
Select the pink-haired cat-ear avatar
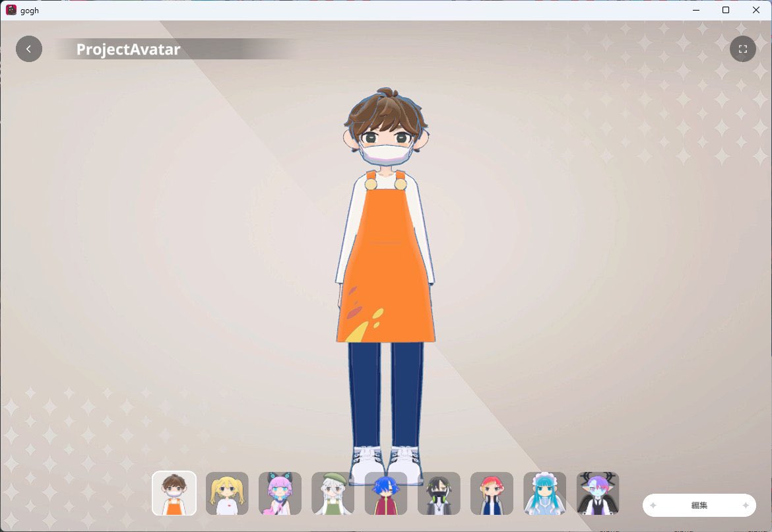280,493
